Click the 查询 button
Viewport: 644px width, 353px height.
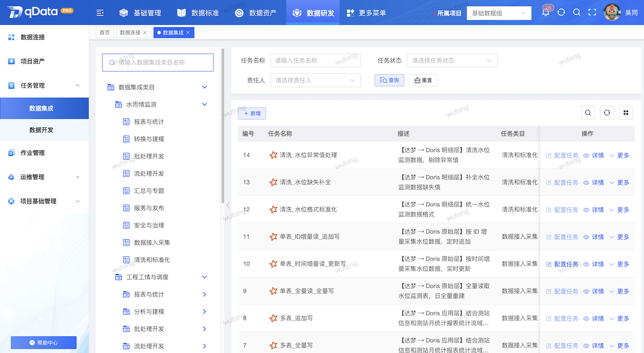pos(389,80)
